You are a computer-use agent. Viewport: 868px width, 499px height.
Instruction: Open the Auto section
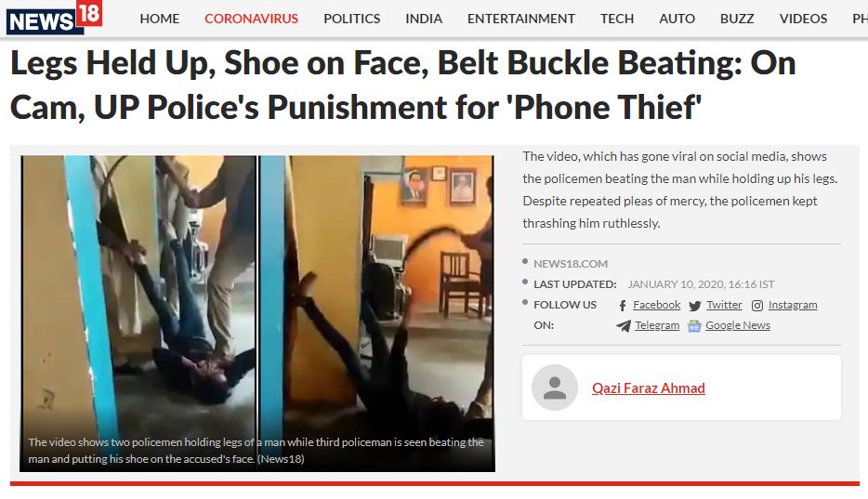click(677, 19)
